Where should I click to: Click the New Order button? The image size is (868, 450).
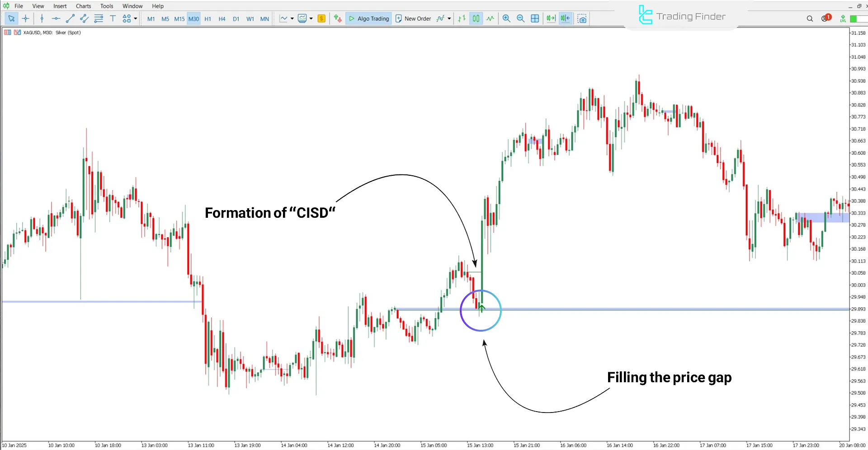tap(413, 19)
